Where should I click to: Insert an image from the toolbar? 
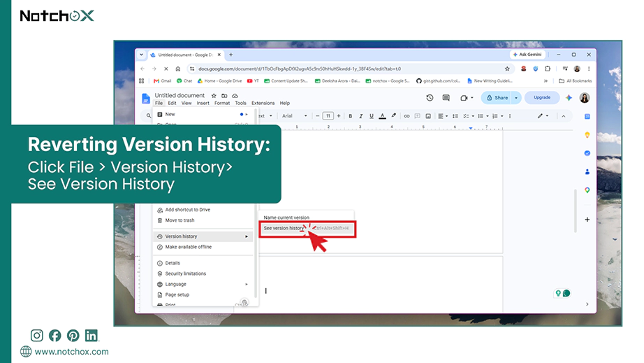tap(428, 116)
